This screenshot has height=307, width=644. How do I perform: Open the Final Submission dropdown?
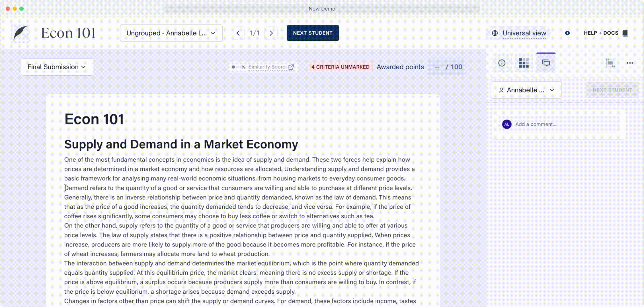click(57, 67)
